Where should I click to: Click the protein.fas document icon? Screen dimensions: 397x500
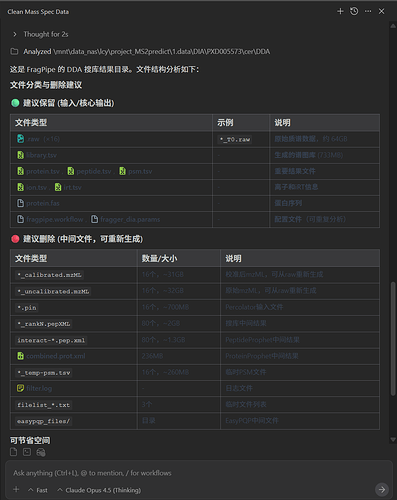coord(20,203)
